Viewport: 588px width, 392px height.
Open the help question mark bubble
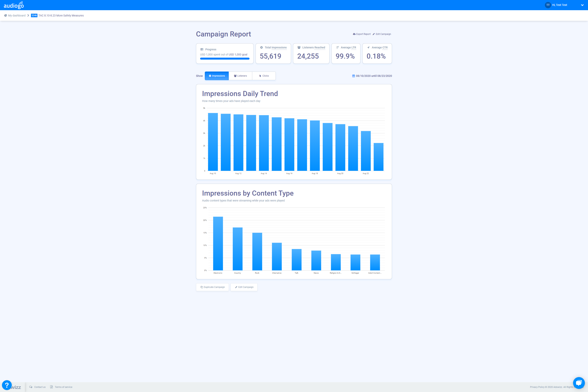coord(7,385)
